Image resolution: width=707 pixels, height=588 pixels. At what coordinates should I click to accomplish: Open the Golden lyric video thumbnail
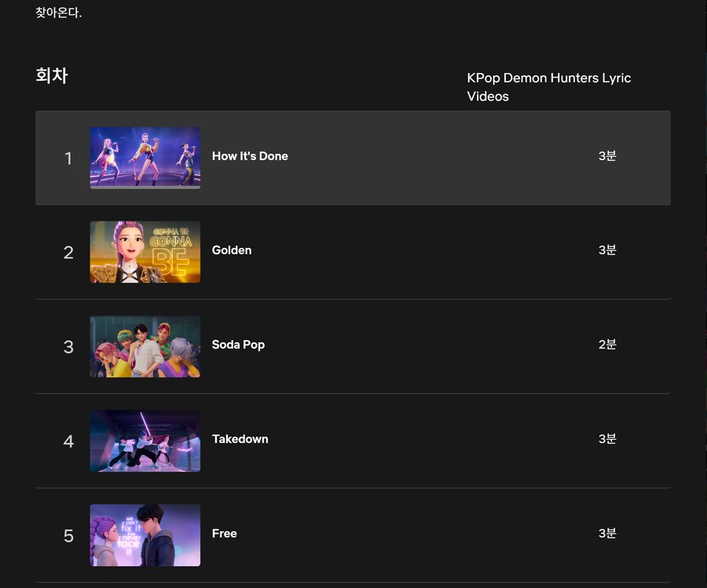coord(145,251)
